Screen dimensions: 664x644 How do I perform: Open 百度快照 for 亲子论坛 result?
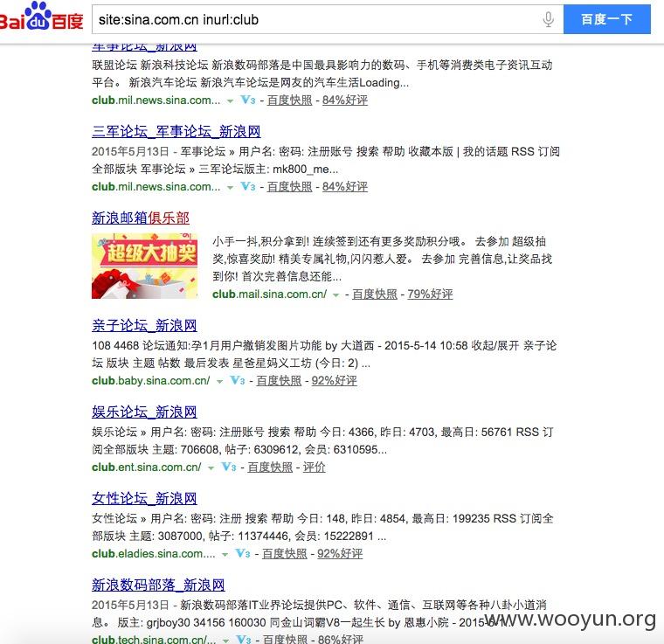(x=279, y=381)
